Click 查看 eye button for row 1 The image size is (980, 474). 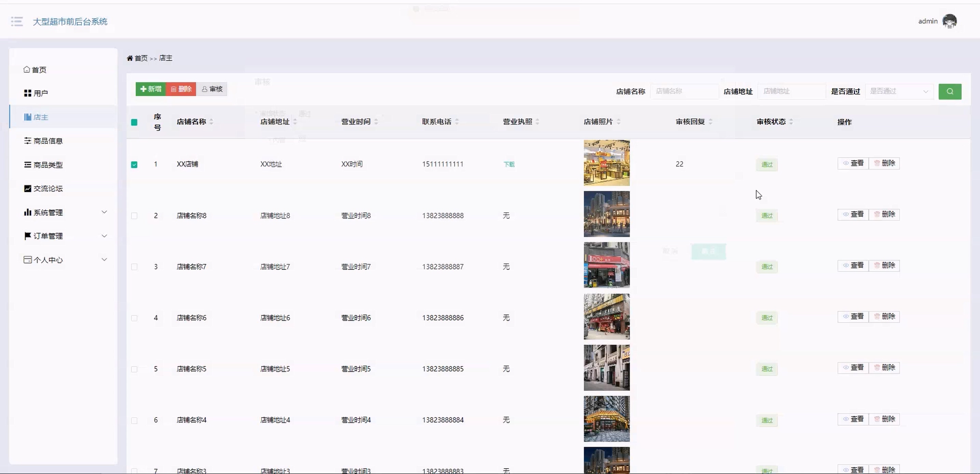[853, 163]
